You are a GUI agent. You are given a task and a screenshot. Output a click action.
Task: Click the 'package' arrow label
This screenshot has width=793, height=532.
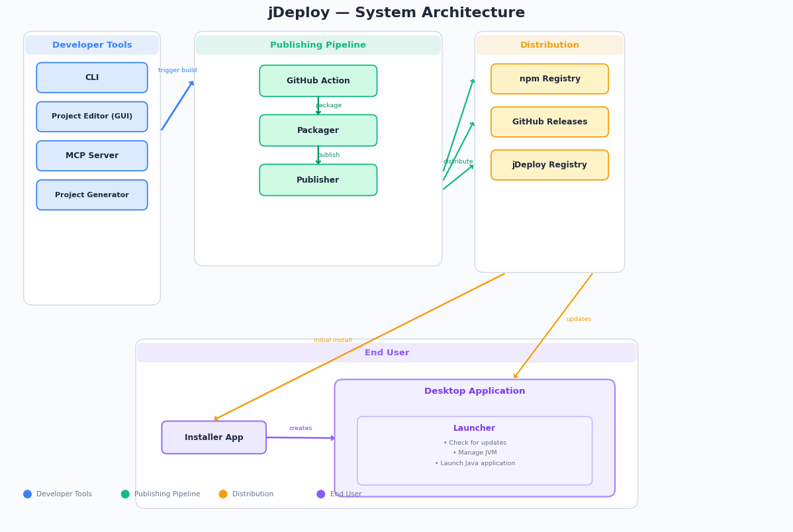pyautogui.click(x=329, y=105)
